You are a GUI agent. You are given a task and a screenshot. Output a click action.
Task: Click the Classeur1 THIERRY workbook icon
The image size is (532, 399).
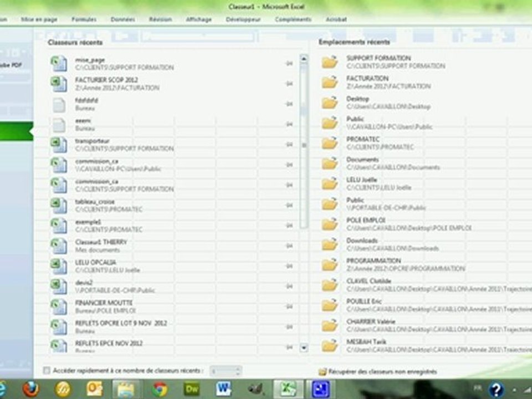coord(59,246)
